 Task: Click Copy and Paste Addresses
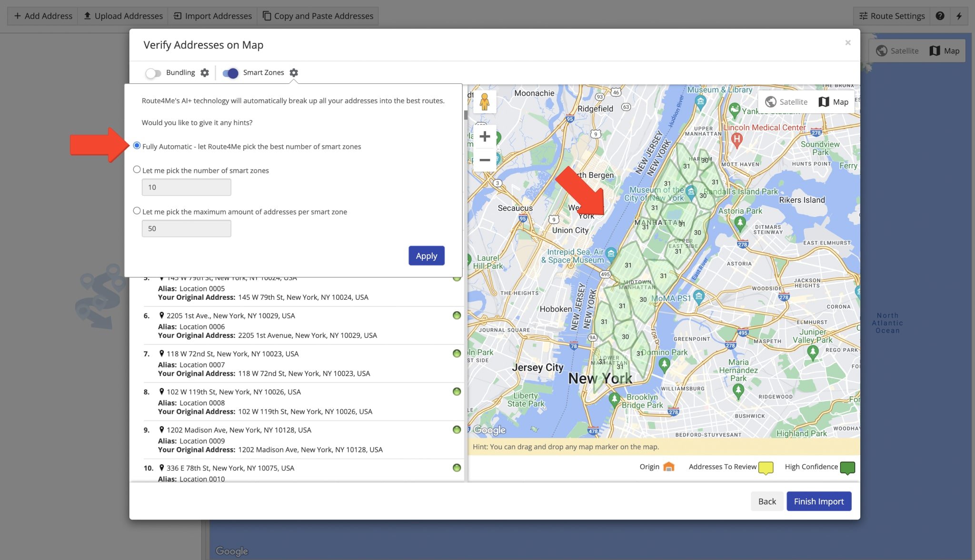[318, 16]
